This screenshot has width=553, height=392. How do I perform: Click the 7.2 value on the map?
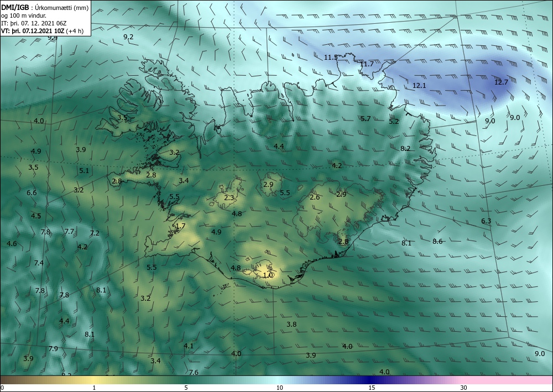[x=95, y=233]
